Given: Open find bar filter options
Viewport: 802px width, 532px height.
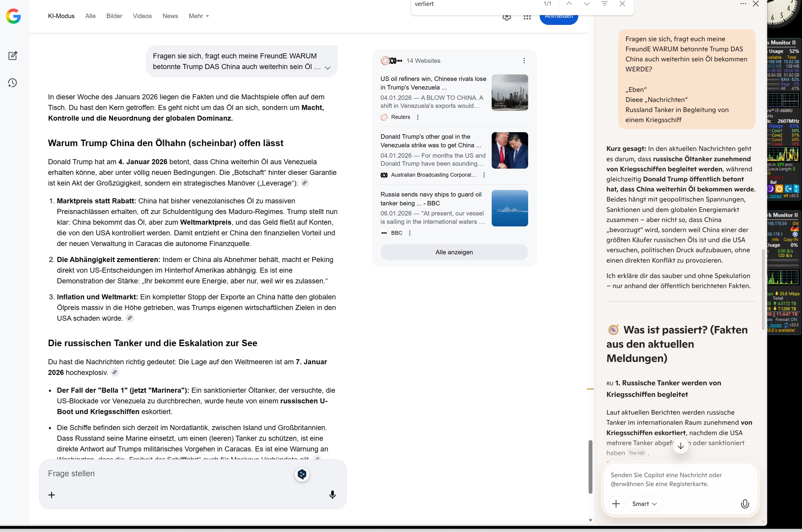Looking at the screenshot, I should [x=604, y=4].
